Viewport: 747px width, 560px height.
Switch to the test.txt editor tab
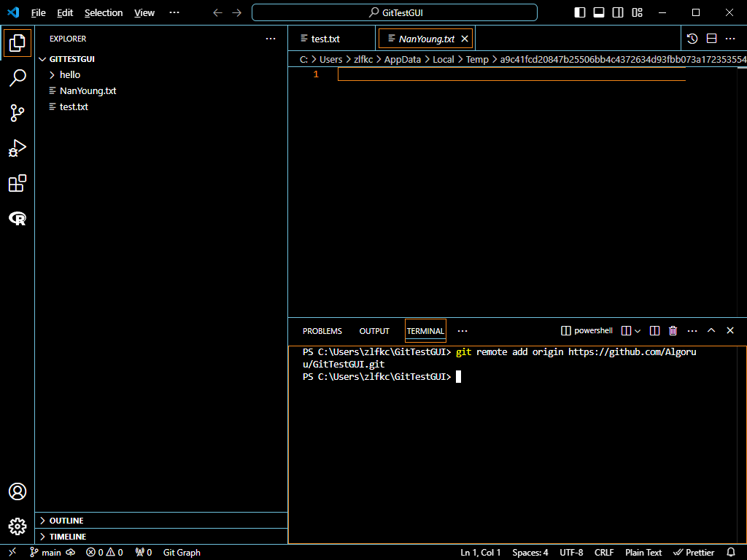(332, 39)
